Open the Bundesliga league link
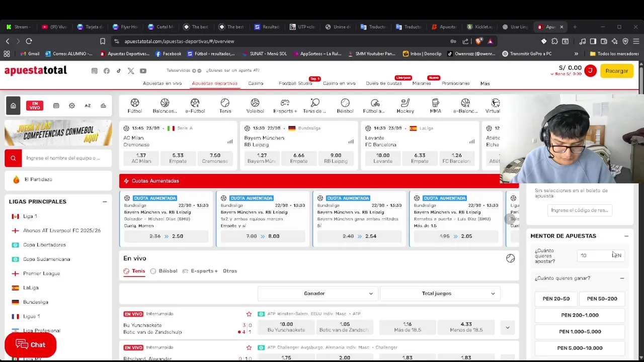Image resolution: width=644 pixels, height=362 pixels. (x=36, y=302)
